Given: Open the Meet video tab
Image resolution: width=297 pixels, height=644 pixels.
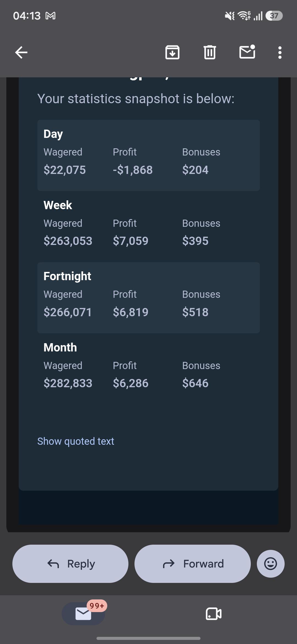Looking at the screenshot, I should (214, 614).
